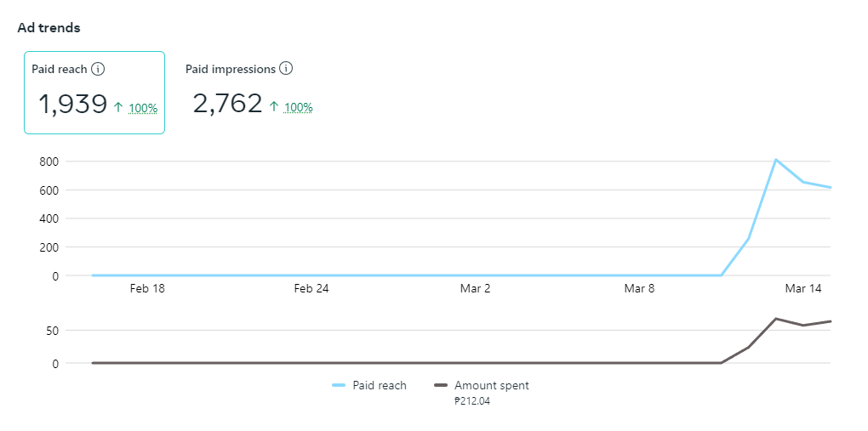The height and width of the screenshot is (431, 868).
Task: Click the 100% link under Paid impressions
Action: [x=298, y=108]
